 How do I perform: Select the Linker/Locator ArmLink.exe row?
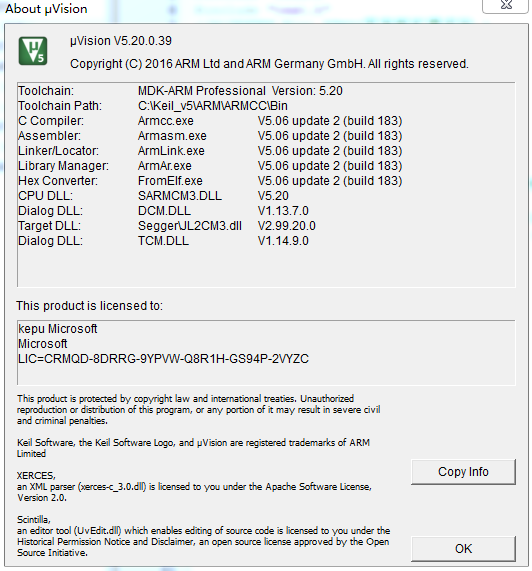click(210, 151)
